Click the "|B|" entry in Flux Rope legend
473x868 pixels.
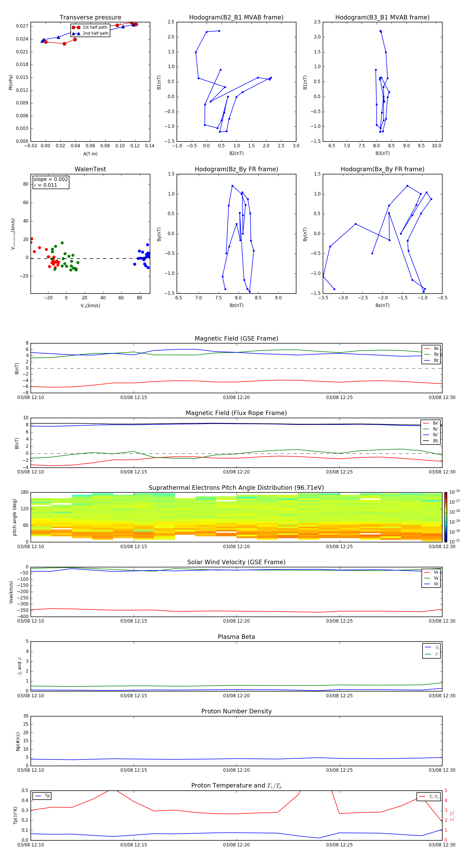pyautogui.click(x=431, y=441)
